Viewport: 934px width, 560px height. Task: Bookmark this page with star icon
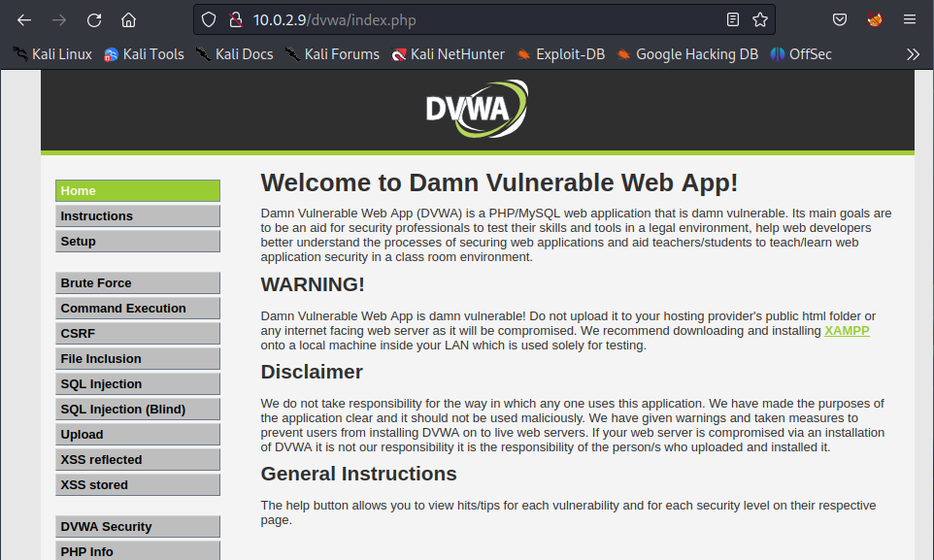[759, 19]
